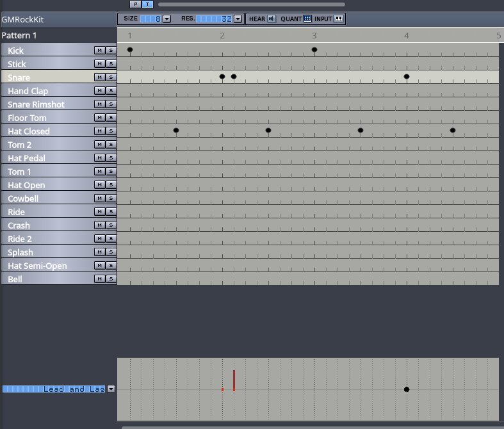Image resolution: width=504 pixels, height=429 pixels.
Task: Mute the Hand Clap instrument
Action: pos(100,91)
